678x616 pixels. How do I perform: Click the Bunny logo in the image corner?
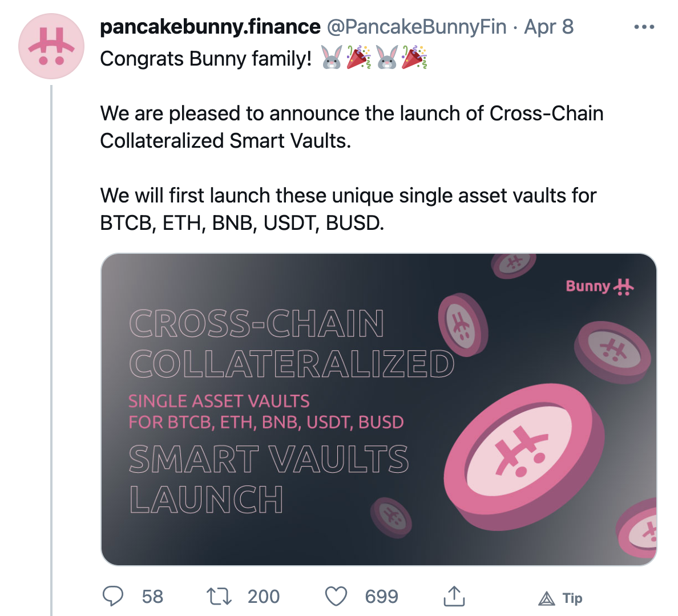[599, 286]
